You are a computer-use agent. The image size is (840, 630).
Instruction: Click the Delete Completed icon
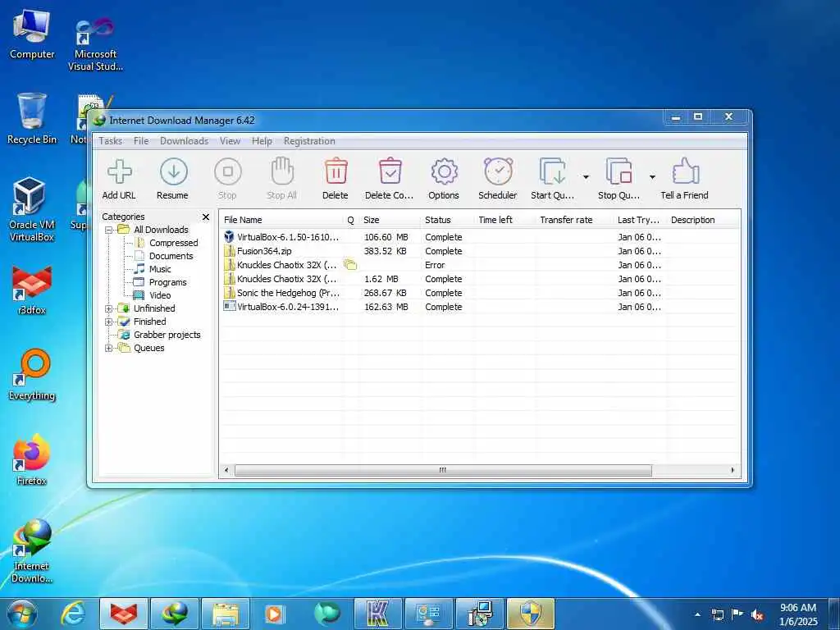390,171
